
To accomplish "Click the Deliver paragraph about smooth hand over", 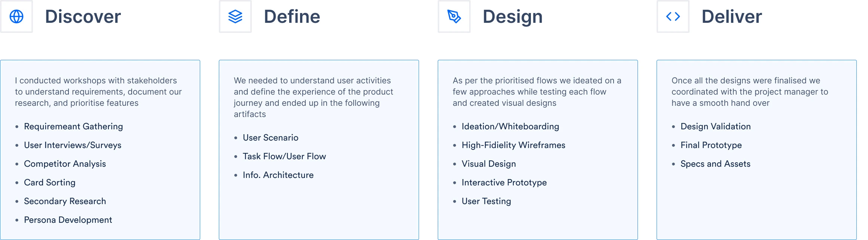I will tap(749, 92).
